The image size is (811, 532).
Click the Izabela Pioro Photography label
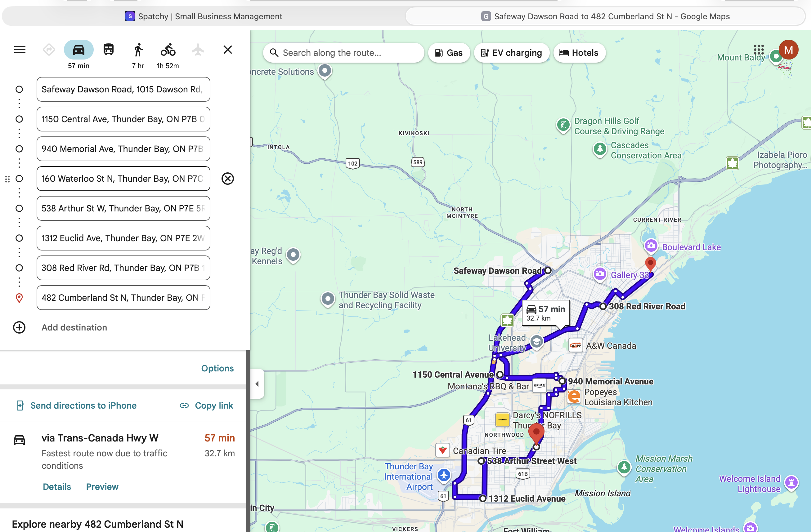tap(780, 160)
